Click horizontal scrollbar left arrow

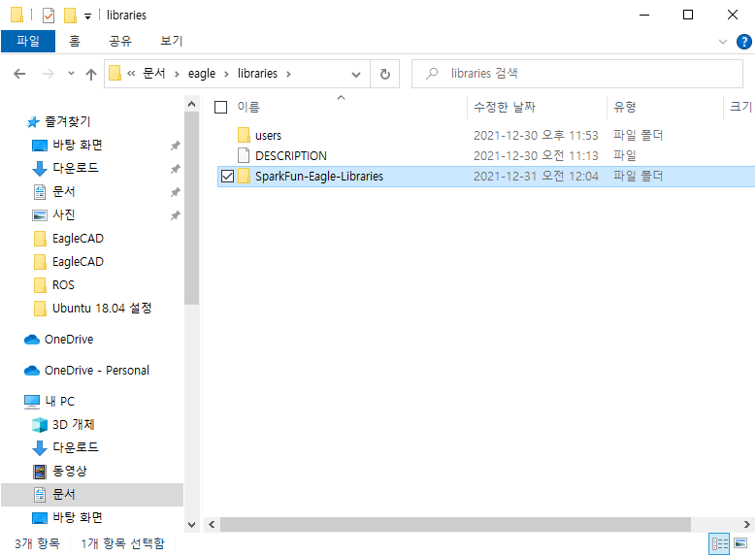tap(212, 524)
